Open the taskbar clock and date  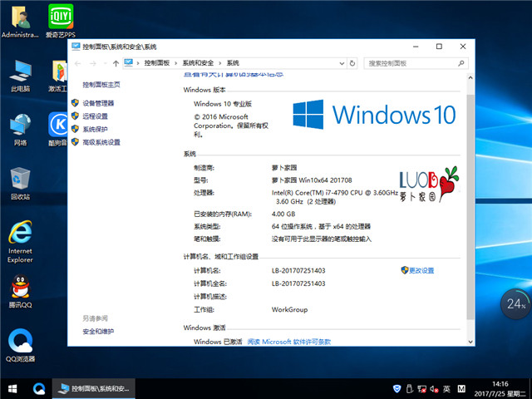[x=500, y=389]
